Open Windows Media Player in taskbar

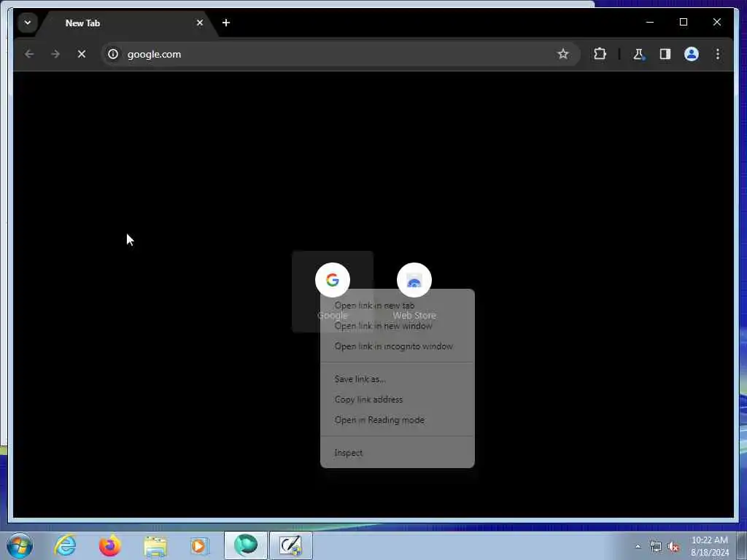[199, 545]
